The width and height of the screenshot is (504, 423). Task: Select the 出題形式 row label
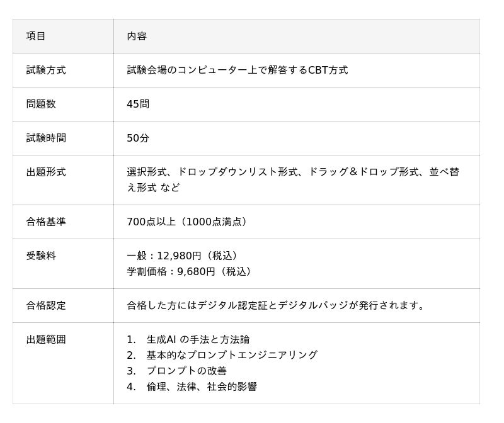[46, 172]
